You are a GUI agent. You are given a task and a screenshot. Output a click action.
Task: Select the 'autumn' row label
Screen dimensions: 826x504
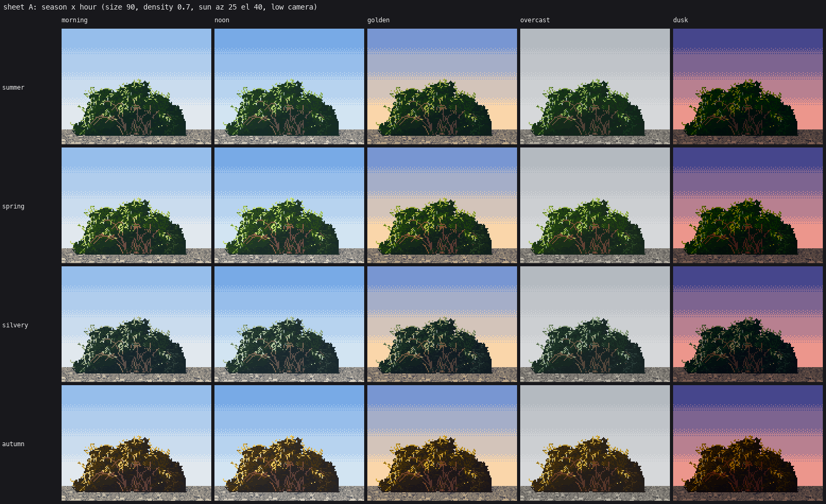click(13, 444)
